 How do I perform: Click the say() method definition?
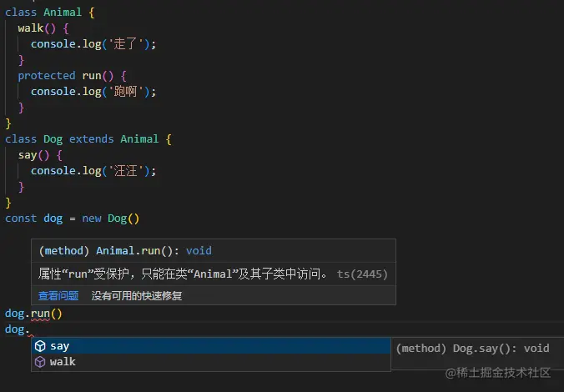click(40, 155)
